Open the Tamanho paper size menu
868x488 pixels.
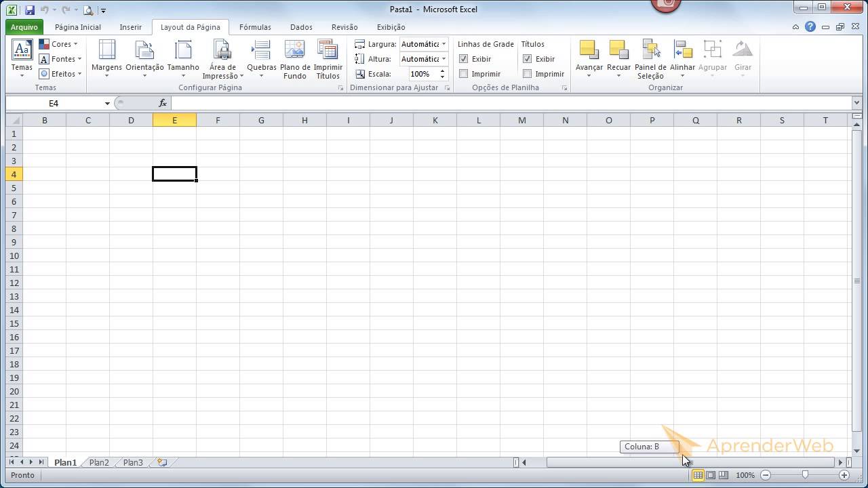183,58
